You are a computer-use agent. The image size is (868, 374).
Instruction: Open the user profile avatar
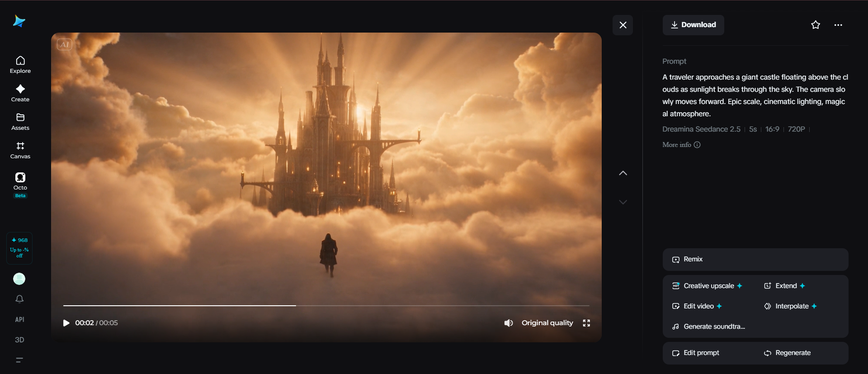[19, 279]
